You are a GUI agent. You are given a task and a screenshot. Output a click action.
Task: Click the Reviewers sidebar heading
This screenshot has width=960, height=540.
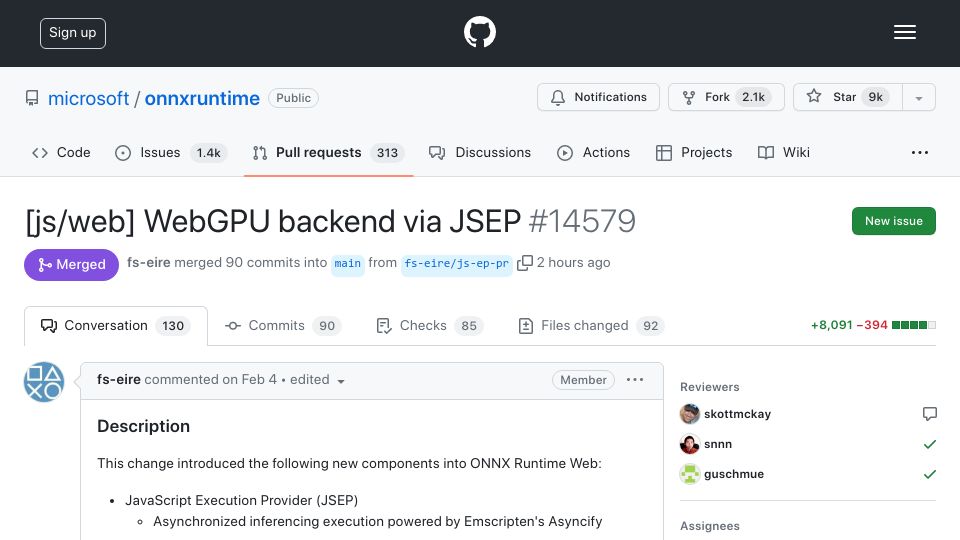coord(710,387)
